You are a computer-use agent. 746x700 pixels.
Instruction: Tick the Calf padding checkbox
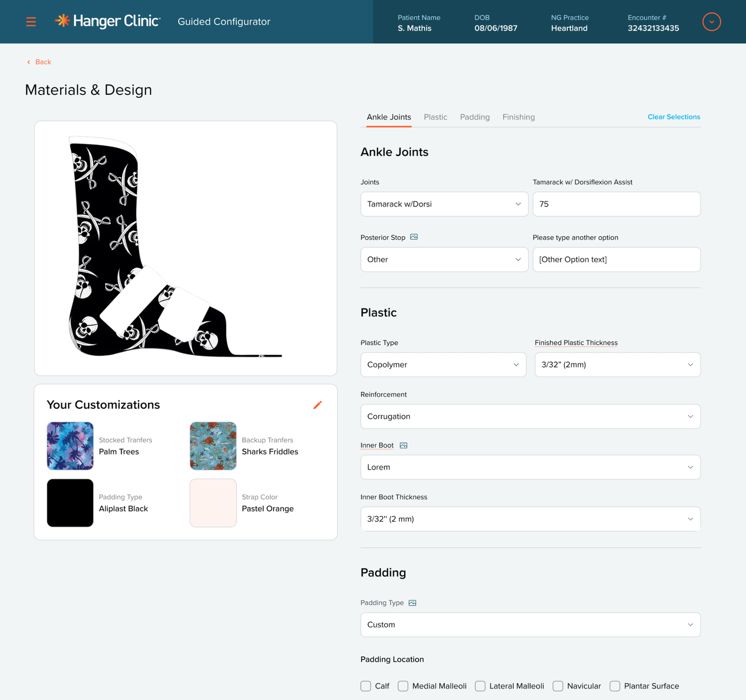[x=366, y=686]
